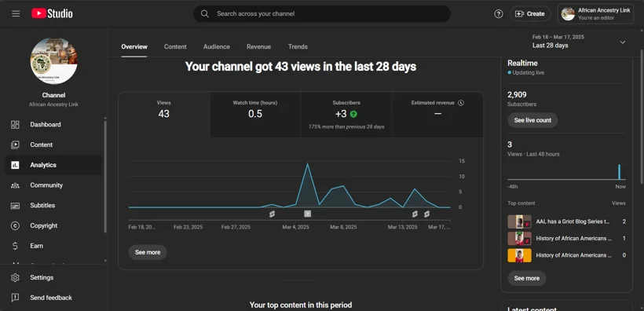Switch to the Audience tab
Image resolution: width=644 pixels, height=311 pixels.
[x=217, y=46]
